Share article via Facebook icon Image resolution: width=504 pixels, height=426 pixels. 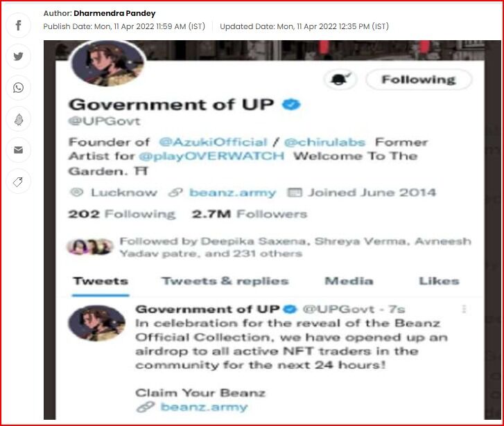coord(18,26)
